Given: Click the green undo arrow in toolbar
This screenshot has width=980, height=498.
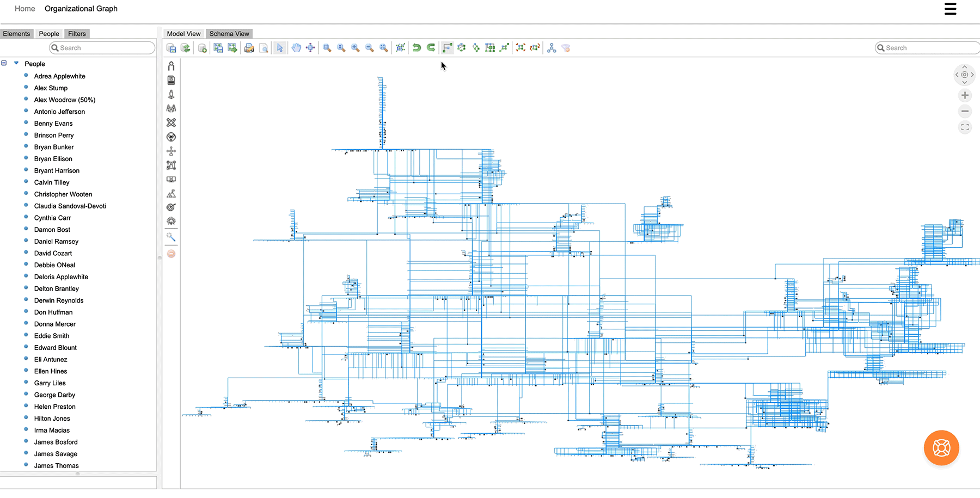Looking at the screenshot, I should [x=416, y=48].
